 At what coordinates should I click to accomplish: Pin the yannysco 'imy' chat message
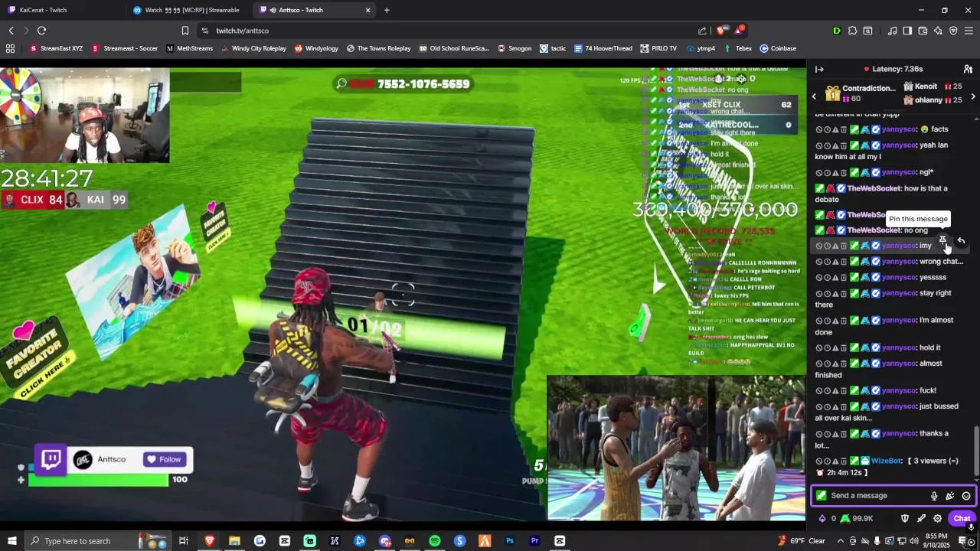point(943,240)
